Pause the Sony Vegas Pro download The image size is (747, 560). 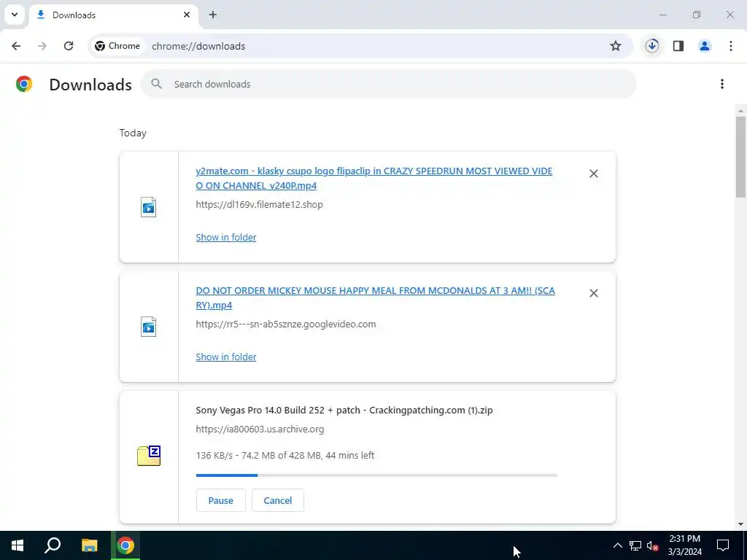220,500
